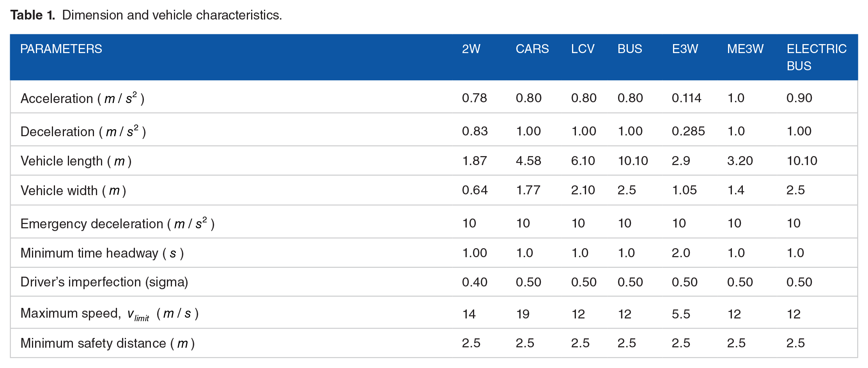Viewport: 868px width, 368px height.
Task: Click the CARS column header
Action: [x=532, y=49]
